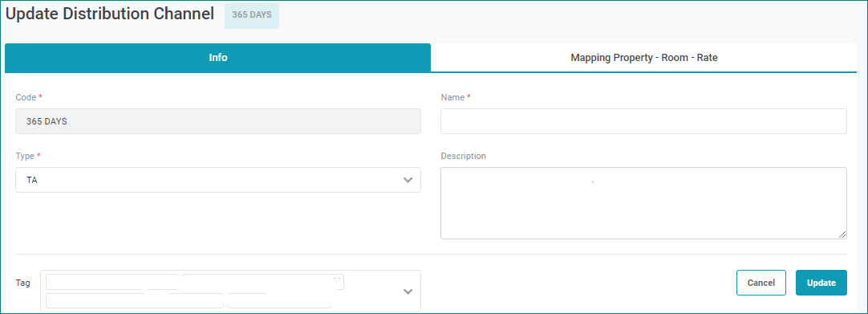Switch to the Info tab
868x314 pixels.
(x=217, y=58)
